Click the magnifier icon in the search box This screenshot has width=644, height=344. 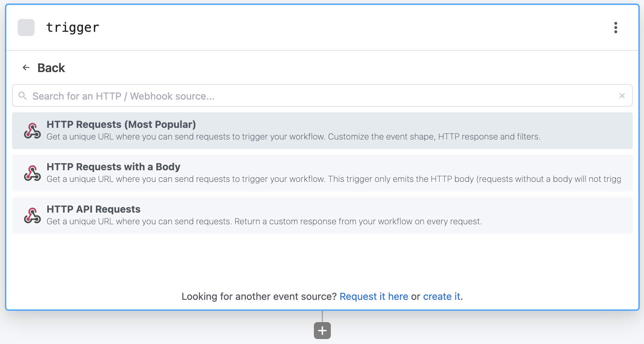pyautogui.click(x=23, y=96)
